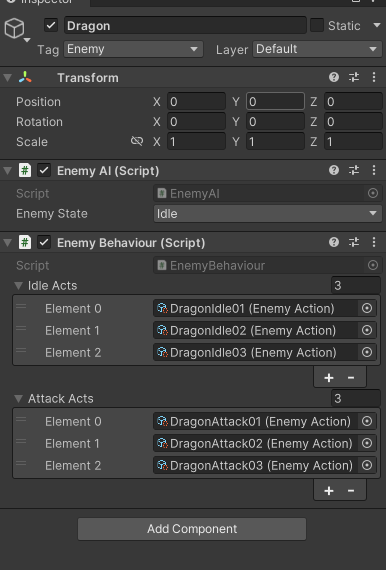Remove an element from Idle Acts list
The height and width of the screenshot is (570, 386).
pos(351,378)
